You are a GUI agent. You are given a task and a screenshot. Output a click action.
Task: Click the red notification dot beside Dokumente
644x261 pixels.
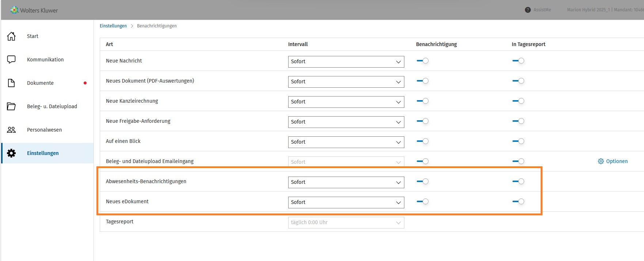pos(85,83)
